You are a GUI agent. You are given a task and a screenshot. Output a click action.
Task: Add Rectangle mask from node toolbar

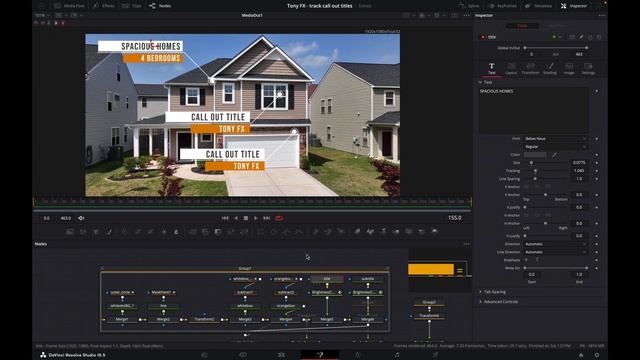pyautogui.click(x=260, y=231)
